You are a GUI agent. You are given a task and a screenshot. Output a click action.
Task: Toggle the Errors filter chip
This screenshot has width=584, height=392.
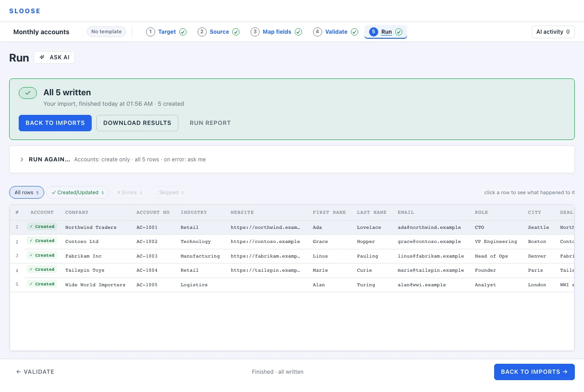click(130, 192)
